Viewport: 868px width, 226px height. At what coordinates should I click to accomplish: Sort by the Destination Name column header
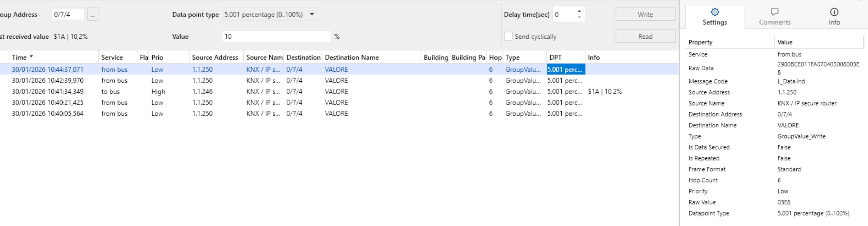point(351,57)
